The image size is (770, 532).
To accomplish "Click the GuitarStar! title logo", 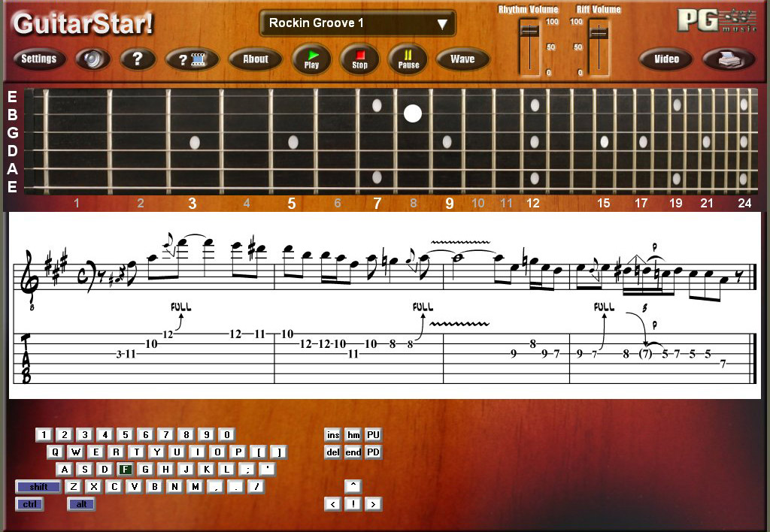I will pyautogui.click(x=83, y=23).
